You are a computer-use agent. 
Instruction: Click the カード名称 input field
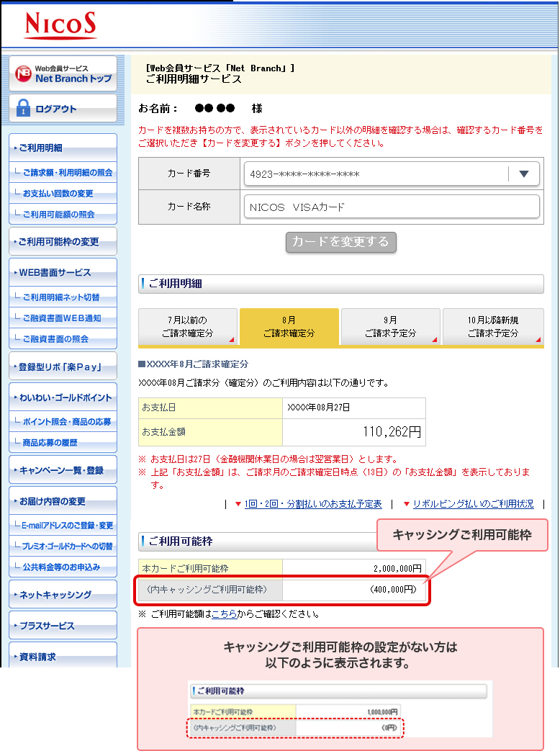(392, 207)
